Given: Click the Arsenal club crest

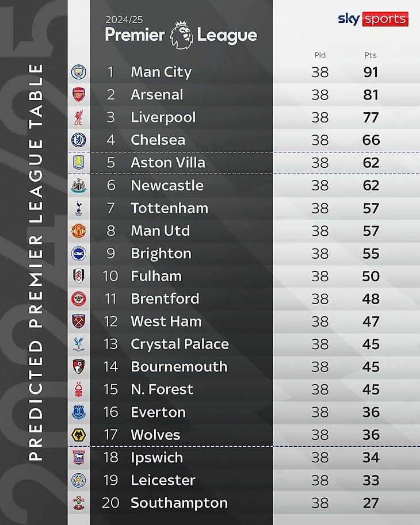Looking at the screenshot, I should 79,95.
